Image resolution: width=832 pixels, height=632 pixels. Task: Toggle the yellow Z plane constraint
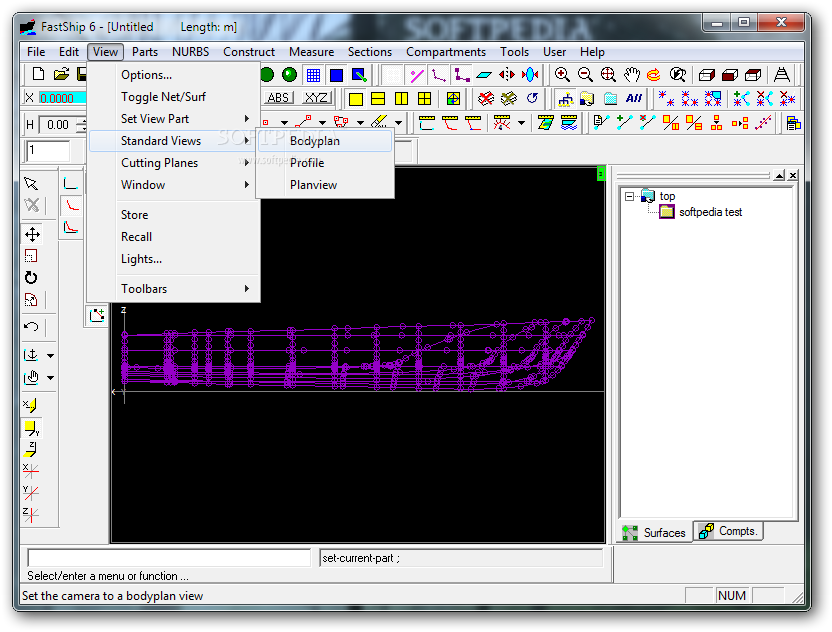click(x=31, y=449)
